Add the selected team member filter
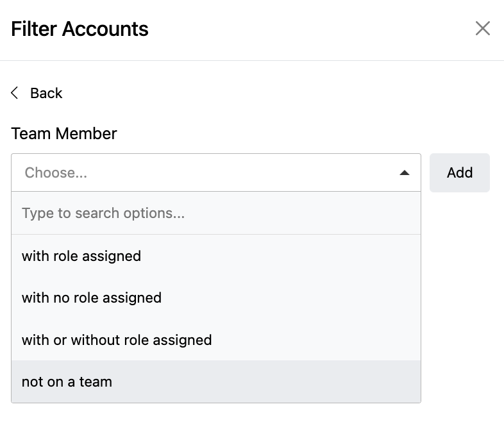The height and width of the screenshot is (436, 504). 459,172
